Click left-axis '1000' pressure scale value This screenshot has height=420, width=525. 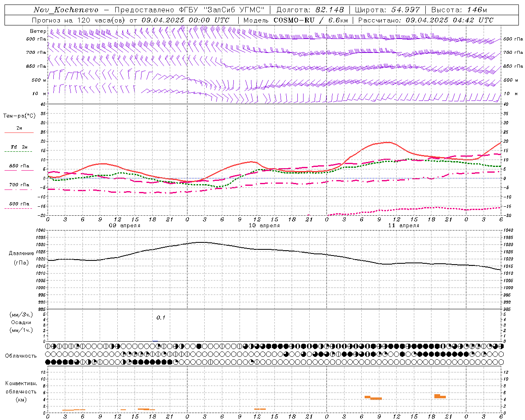41,288
